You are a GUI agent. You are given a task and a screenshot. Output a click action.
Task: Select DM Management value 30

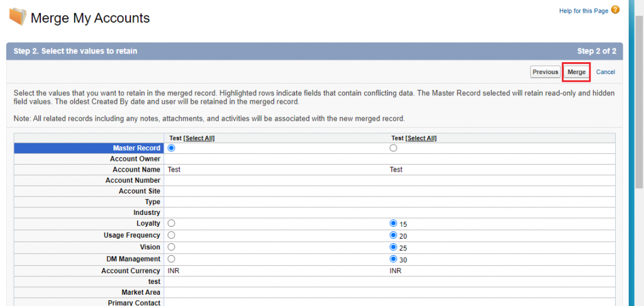(x=394, y=258)
